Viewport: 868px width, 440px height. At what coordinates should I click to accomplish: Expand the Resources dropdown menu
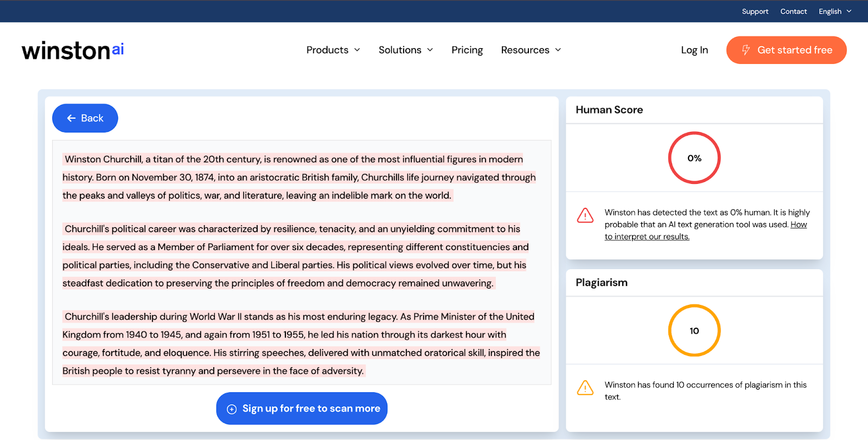tap(531, 50)
